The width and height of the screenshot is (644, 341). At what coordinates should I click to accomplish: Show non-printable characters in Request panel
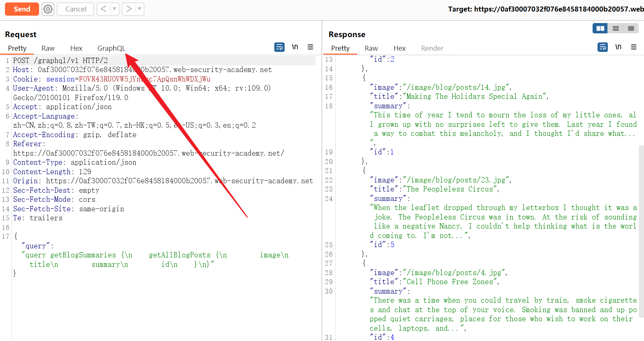295,47
